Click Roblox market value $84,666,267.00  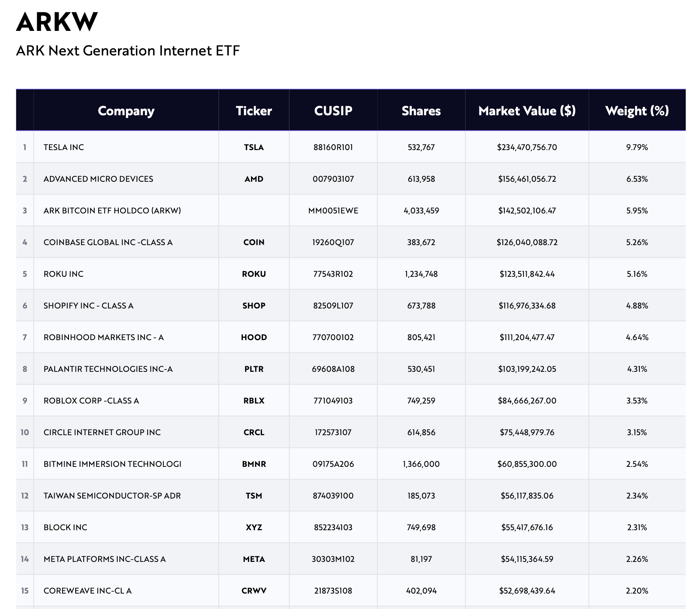[x=527, y=401]
